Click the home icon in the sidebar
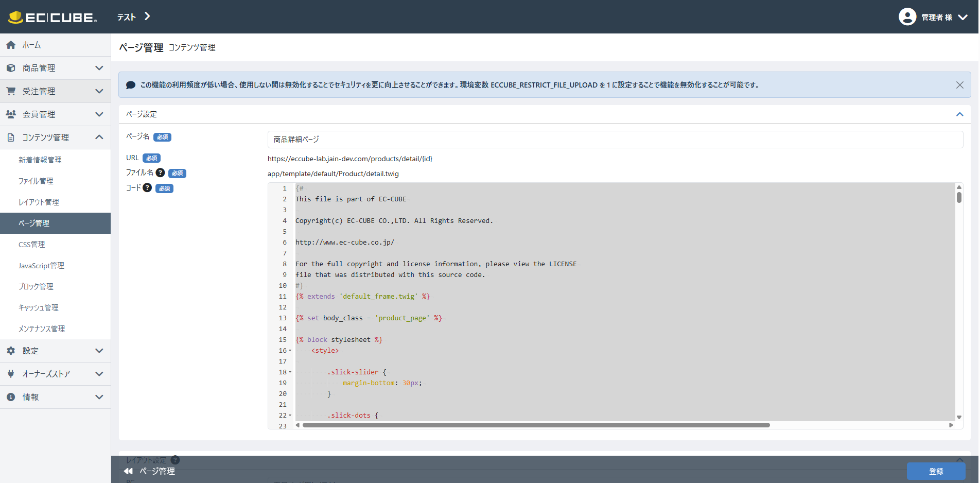This screenshot has width=980, height=483. 11,45
